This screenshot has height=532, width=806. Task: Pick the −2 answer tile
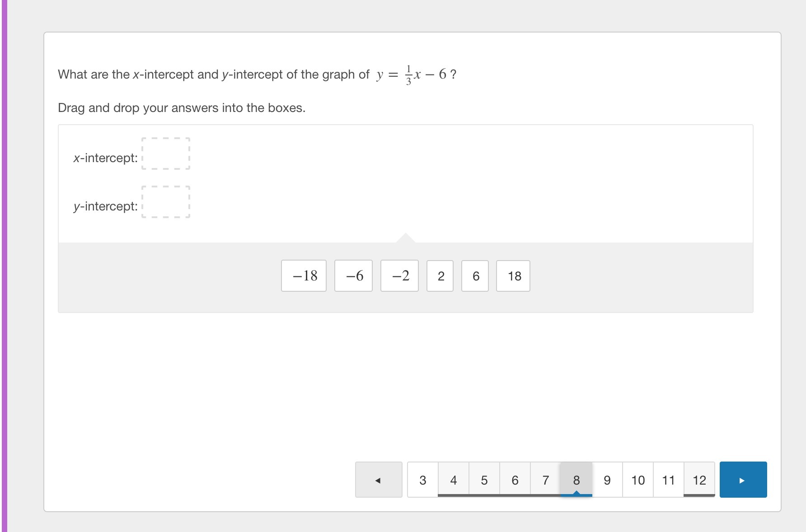[399, 276]
